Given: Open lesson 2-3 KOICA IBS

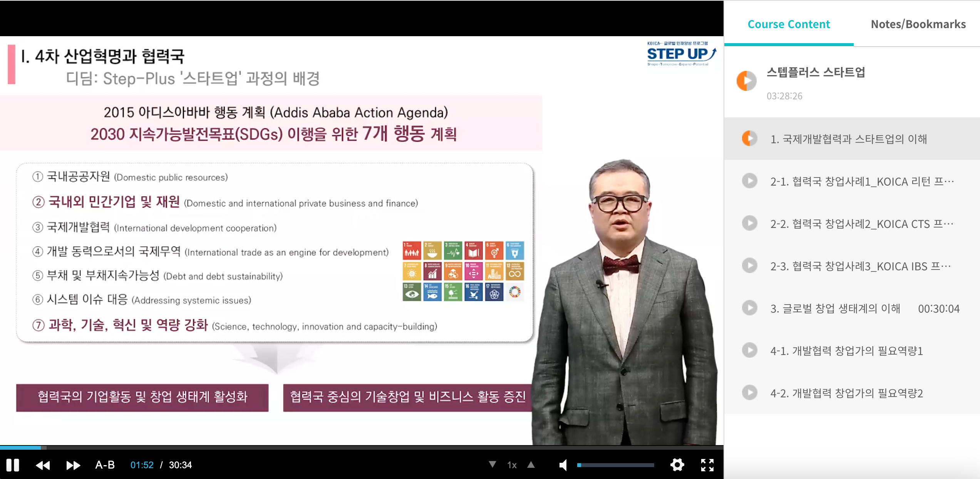Looking at the screenshot, I should click(x=860, y=266).
